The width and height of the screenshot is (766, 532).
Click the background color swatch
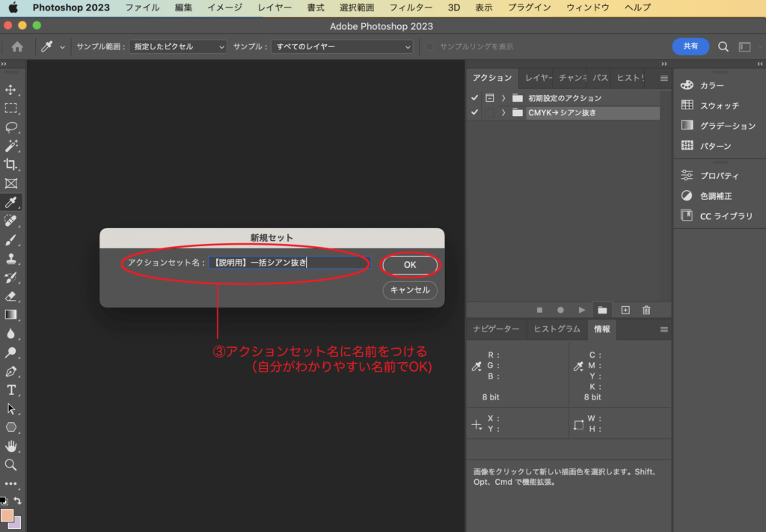[17, 524]
